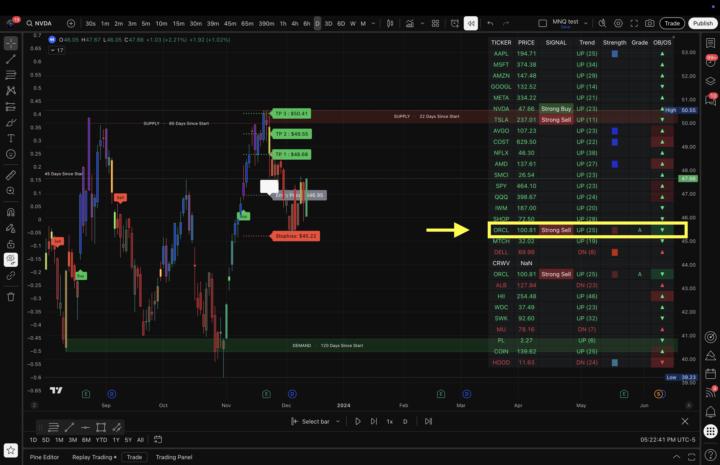Create an alert from the top toolbar

tap(455, 23)
